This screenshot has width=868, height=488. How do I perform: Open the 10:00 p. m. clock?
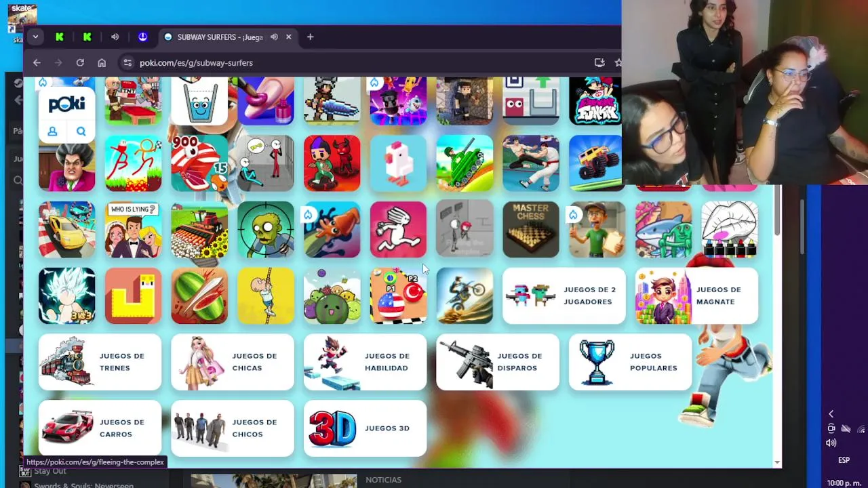coord(844,483)
